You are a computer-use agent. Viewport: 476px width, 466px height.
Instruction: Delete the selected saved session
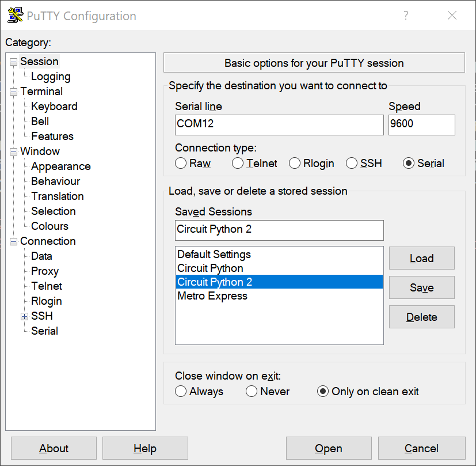422,317
